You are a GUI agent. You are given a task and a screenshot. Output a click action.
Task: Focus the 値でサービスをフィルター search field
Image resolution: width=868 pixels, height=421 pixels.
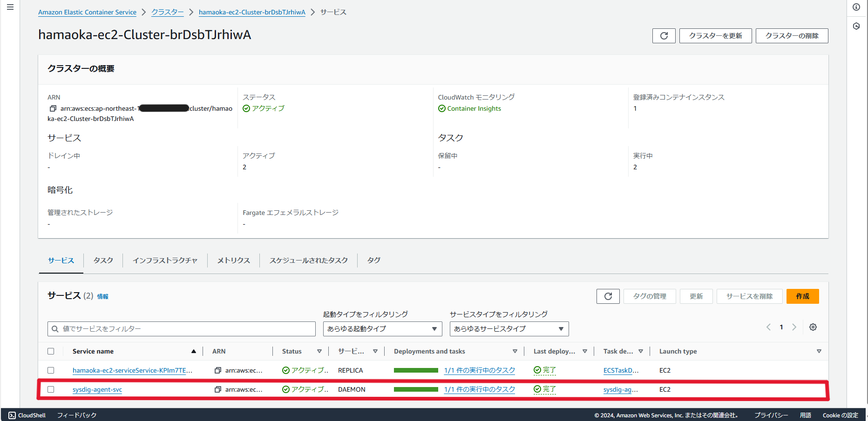pos(182,329)
